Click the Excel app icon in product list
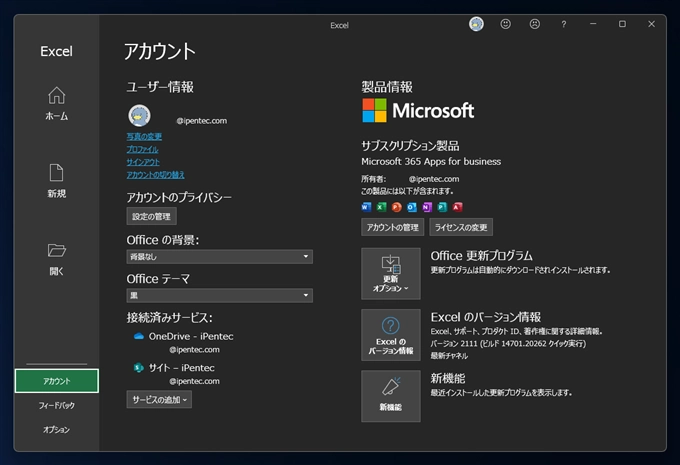Viewport: 680px width, 465px height. (x=382, y=207)
